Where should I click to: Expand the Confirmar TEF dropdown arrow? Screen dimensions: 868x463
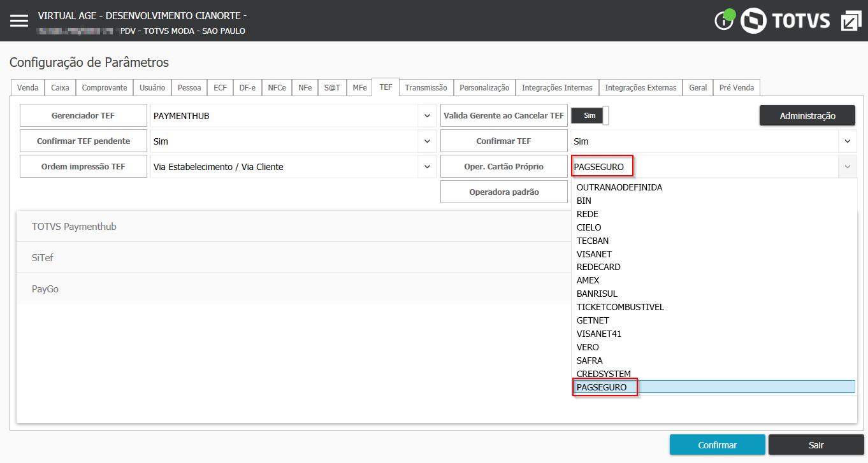pyautogui.click(x=847, y=141)
